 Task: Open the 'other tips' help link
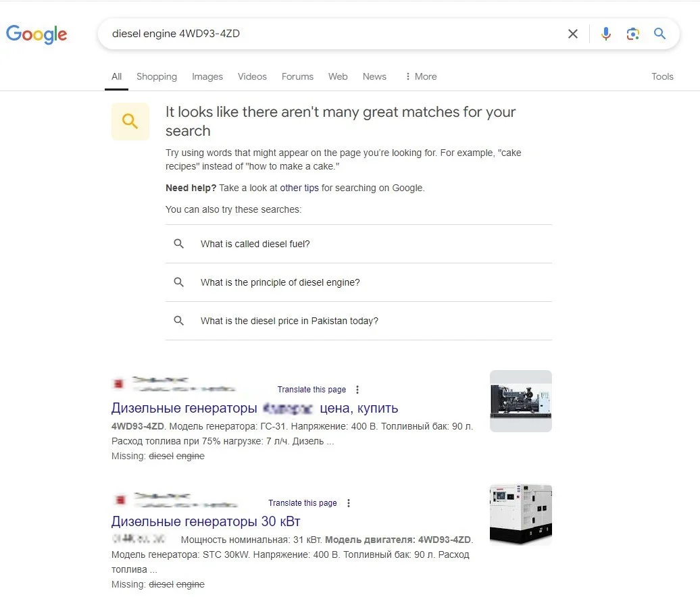coord(299,188)
